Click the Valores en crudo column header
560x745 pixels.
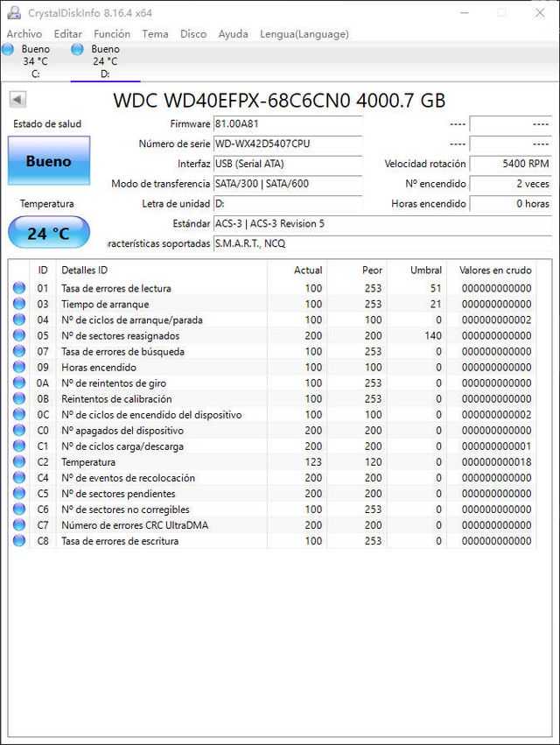click(x=492, y=270)
